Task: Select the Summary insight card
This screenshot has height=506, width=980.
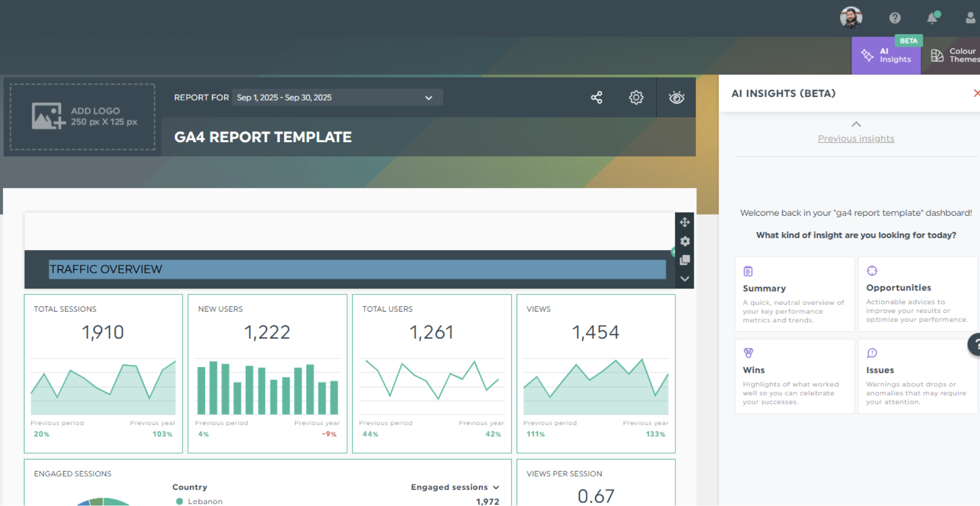Action: [794, 294]
